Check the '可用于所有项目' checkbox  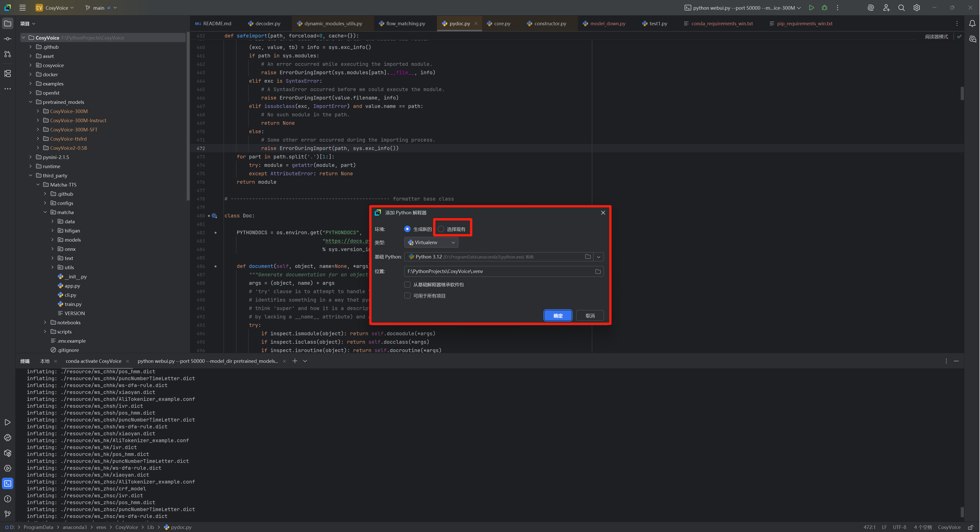coord(407,296)
